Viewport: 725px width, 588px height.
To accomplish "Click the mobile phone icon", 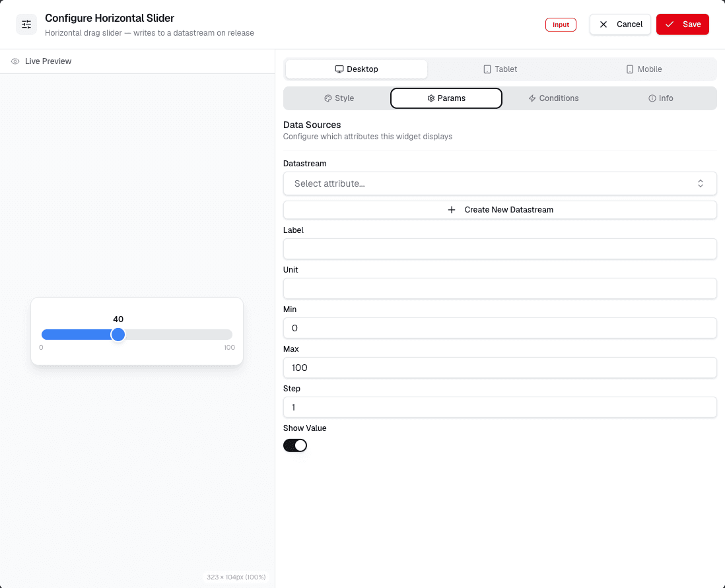I will [x=630, y=69].
